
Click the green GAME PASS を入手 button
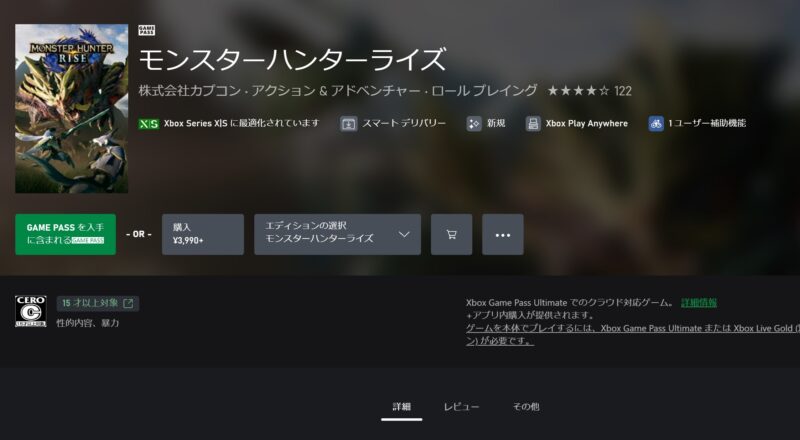pyautogui.click(x=65, y=234)
